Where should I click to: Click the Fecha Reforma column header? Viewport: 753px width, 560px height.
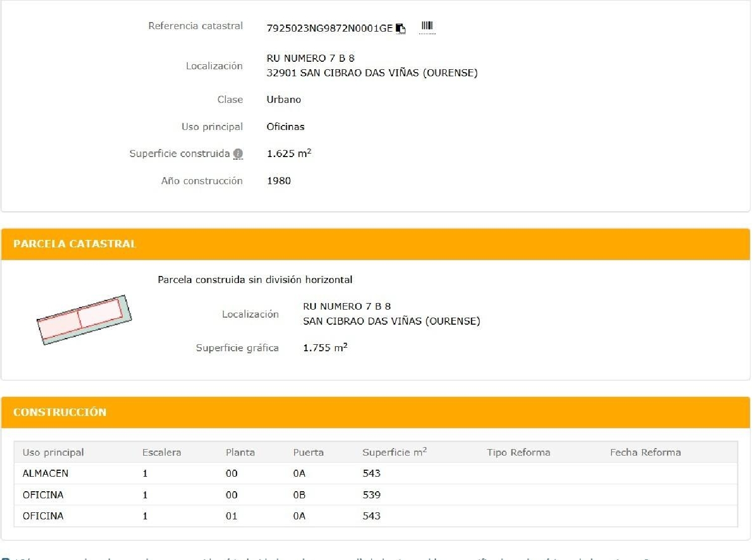pos(645,453)
